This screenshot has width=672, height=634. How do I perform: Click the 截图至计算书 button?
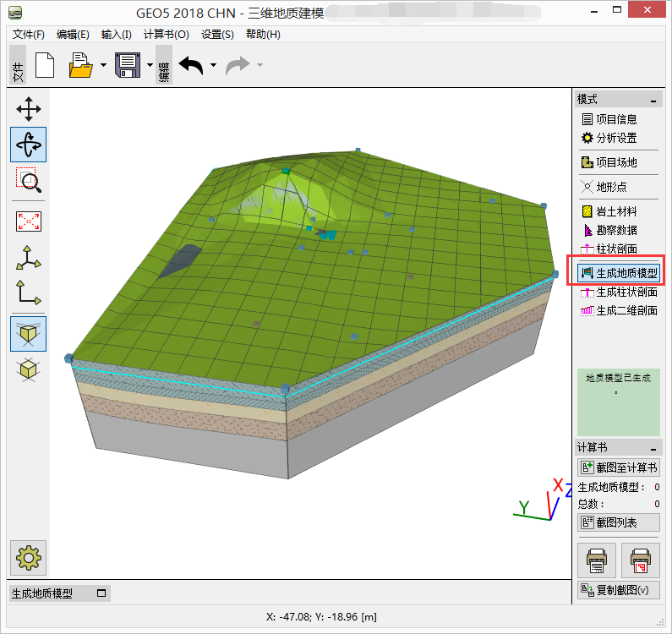click(618, 467)
